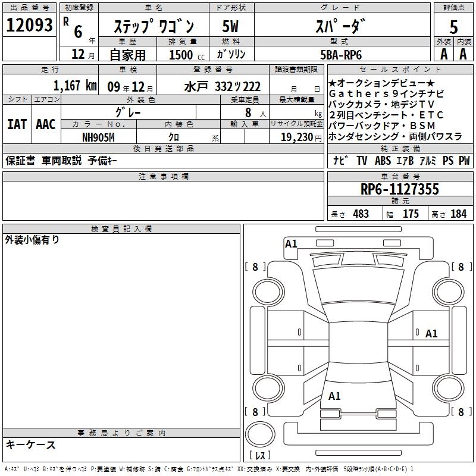The image size is (476, 476).
Task: Click the 保証書 item in later-shipped parts
Action: [20, 161]
